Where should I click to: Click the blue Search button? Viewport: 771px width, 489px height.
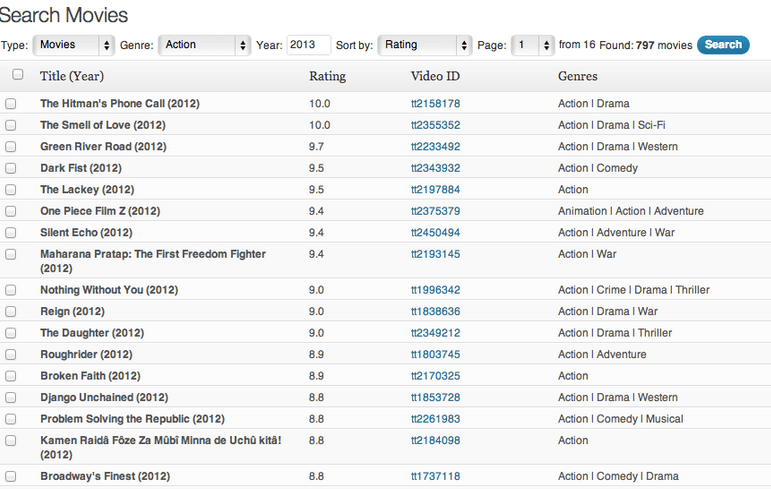pos(723,45)
